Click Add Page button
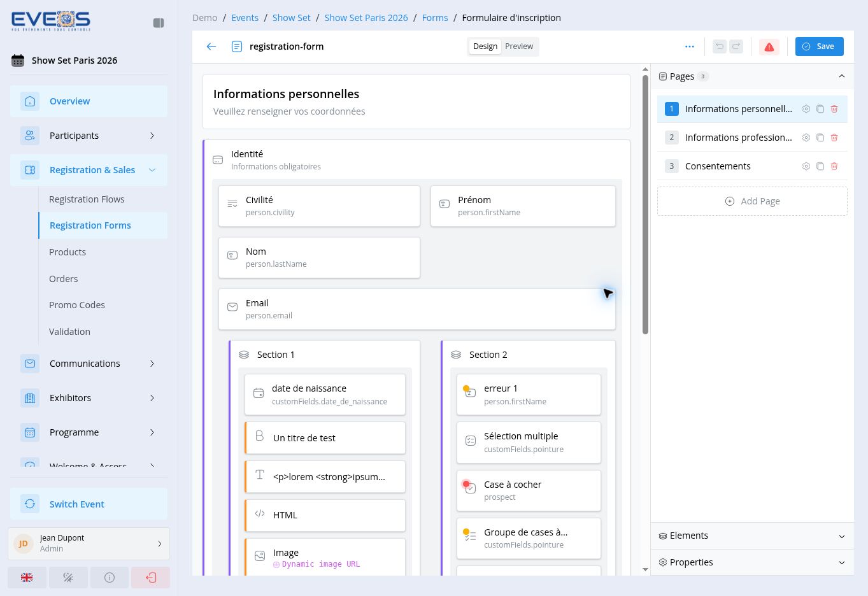The height and width of the screenshot is (596, 868). tap(752, 201)
